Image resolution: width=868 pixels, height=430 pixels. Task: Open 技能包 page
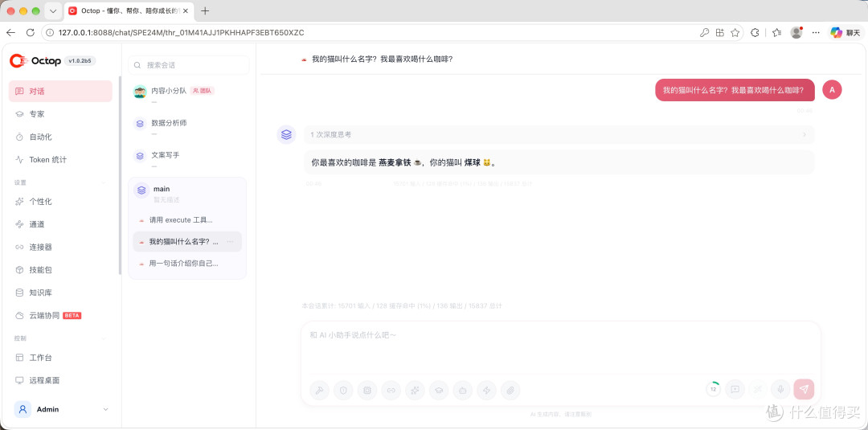pos(60,269)
